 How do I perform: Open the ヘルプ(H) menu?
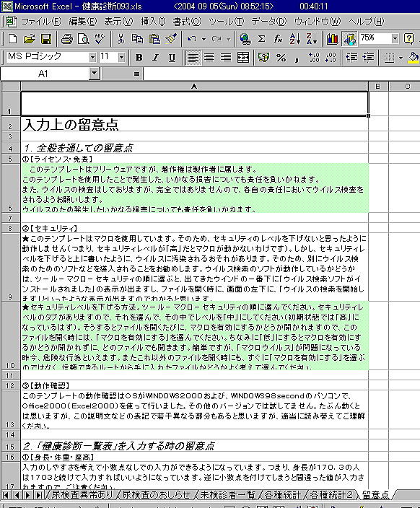[x=366, y=22]
